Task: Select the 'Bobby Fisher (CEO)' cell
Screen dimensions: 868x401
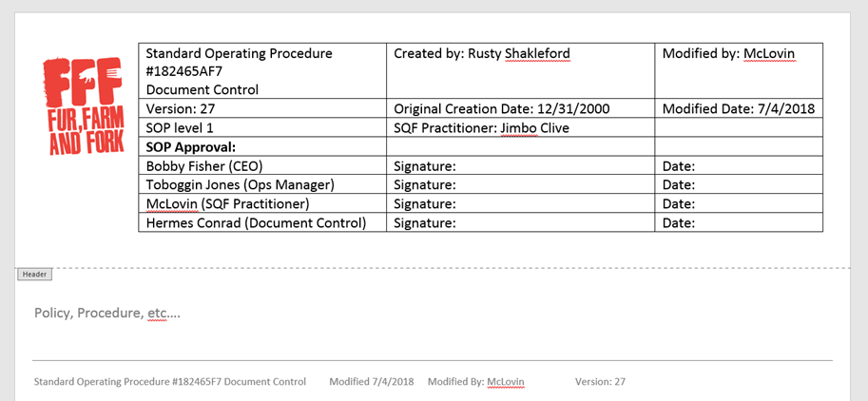Action: pyautogui.click(x=262, y=166)
